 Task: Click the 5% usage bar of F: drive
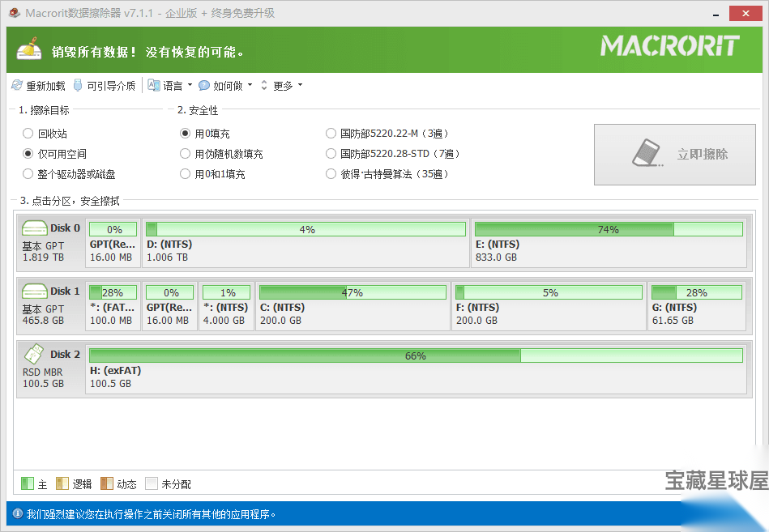click(x=549, y=292)
